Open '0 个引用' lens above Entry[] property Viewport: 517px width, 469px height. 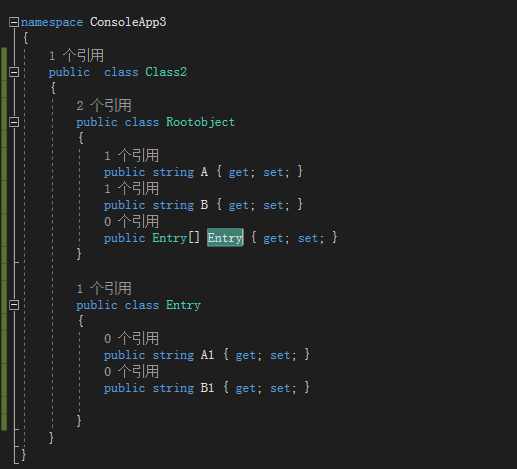[x=131, y=221]
